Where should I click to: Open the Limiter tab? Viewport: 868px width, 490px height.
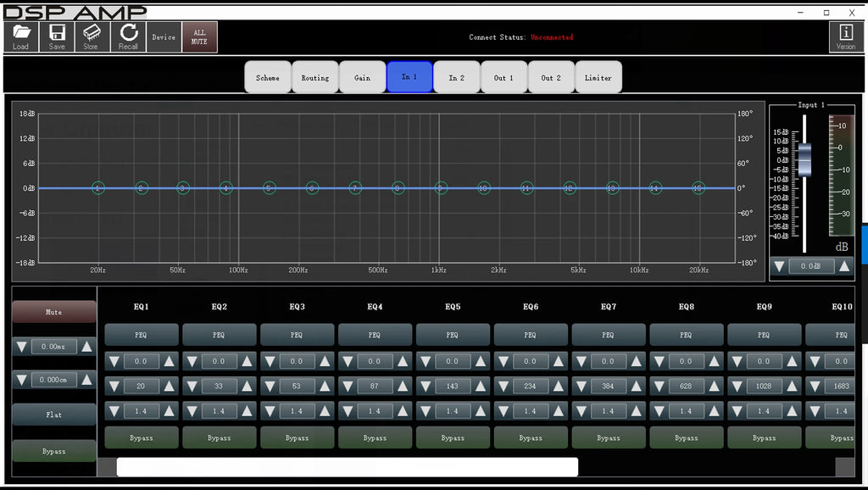[598, 77]
